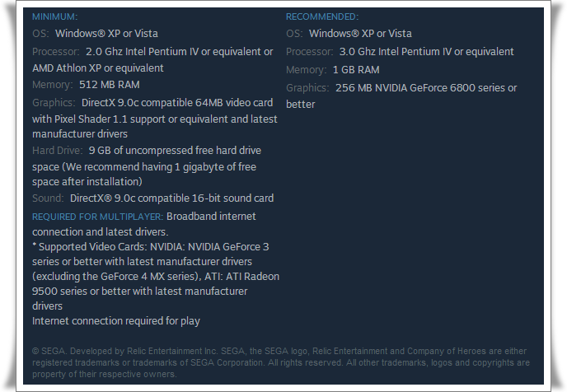Click the Hard Drive label
This screenshot has width=567, height=392.
[x=58, y=151]
